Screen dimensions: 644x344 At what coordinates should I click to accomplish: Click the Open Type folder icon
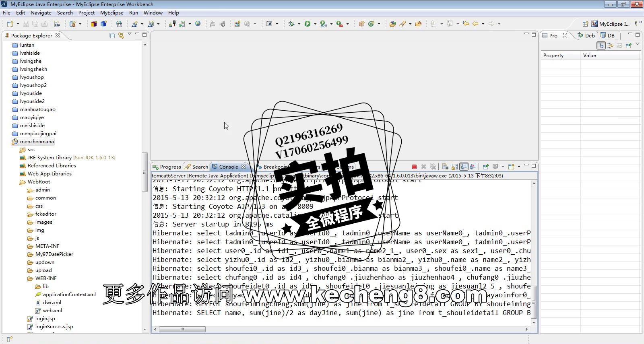[392, 24]
